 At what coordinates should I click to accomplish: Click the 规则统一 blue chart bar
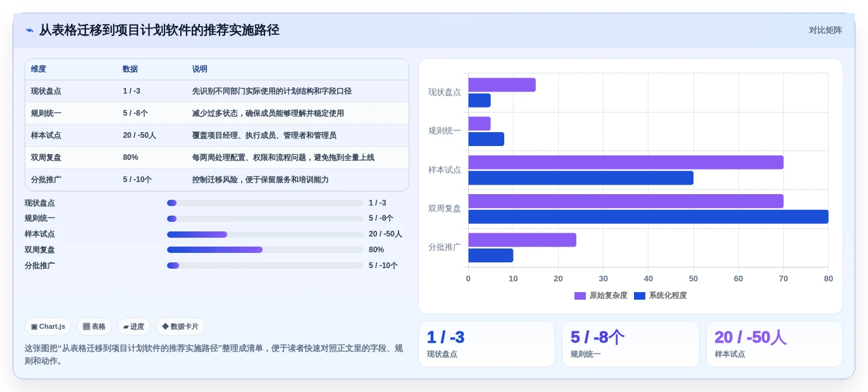(487, 139)
